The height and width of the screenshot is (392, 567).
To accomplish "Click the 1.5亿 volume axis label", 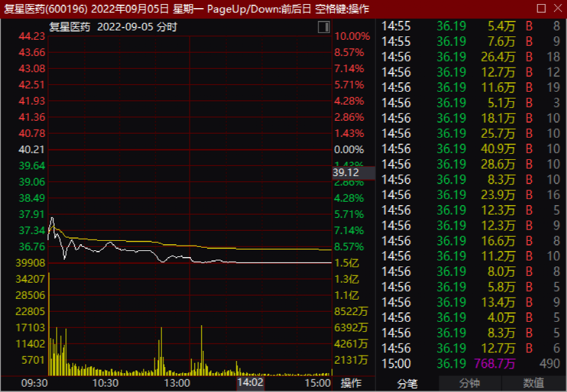I will [346, 262].
